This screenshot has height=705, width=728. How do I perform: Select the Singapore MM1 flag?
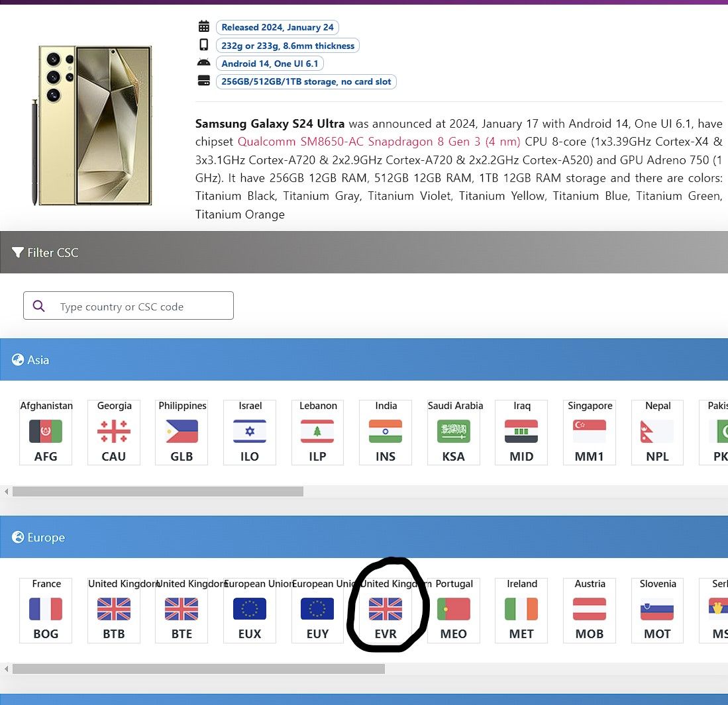click(589, 430)
